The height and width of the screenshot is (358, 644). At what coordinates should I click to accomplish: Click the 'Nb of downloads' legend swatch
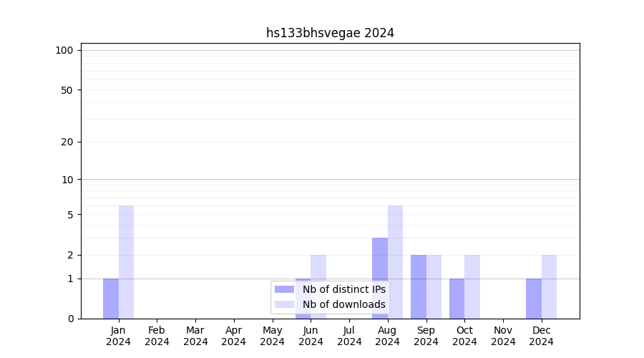(284, 304)
